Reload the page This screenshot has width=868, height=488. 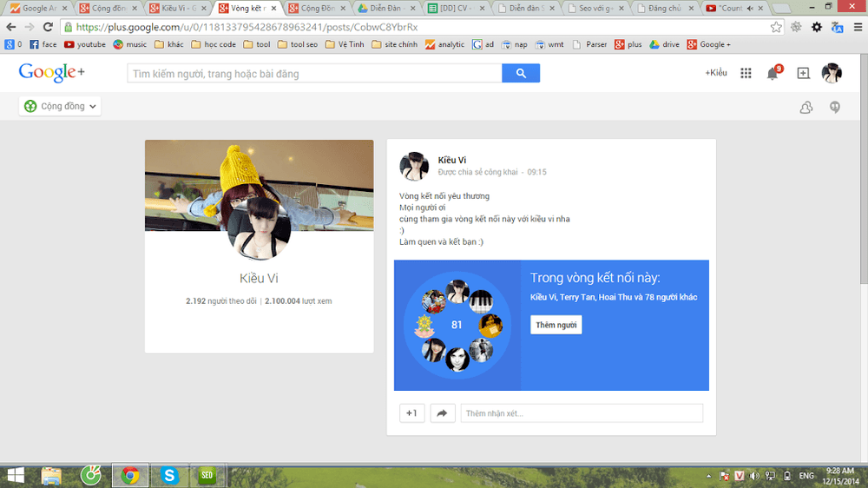[48, 27]
